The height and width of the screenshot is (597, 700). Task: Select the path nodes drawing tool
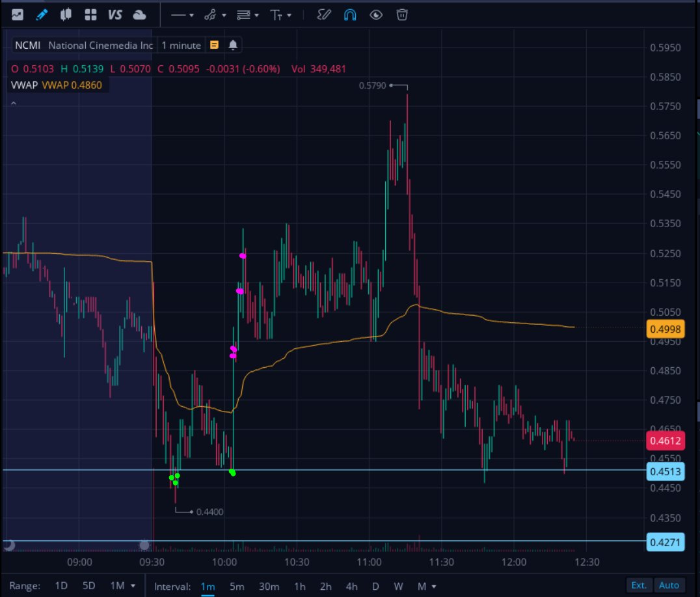tap(210, 15)
